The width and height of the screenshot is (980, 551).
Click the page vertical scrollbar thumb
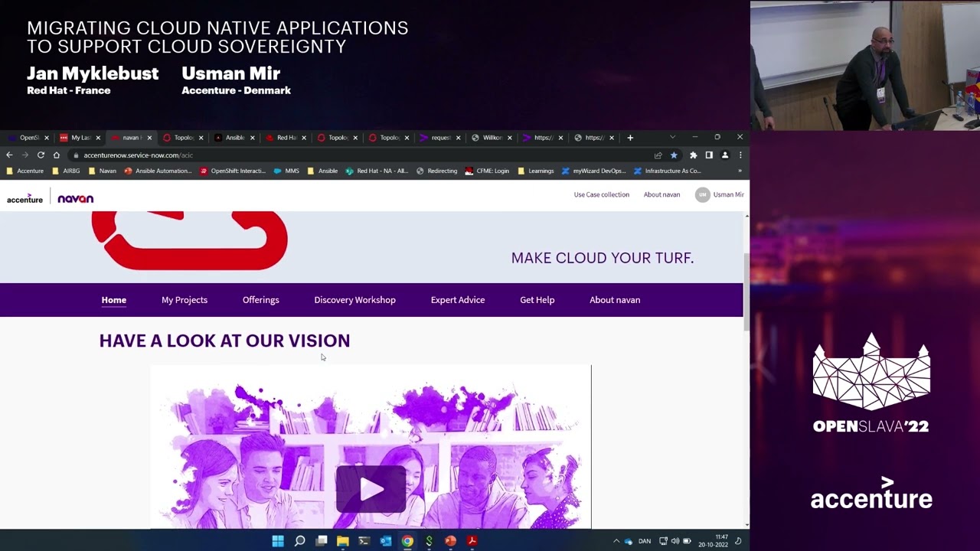(x=746, y=291)
